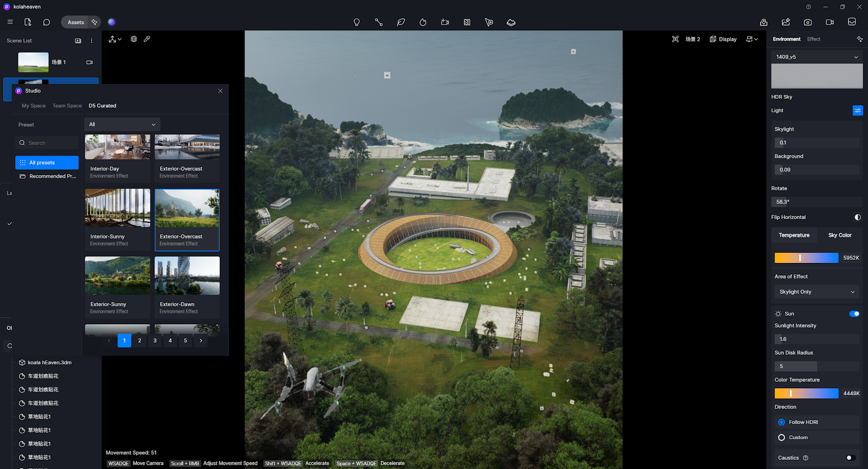This screenshot has height=469, width=868.
Task: Select the light bulb lighting tool
Action: pos(356,22)
